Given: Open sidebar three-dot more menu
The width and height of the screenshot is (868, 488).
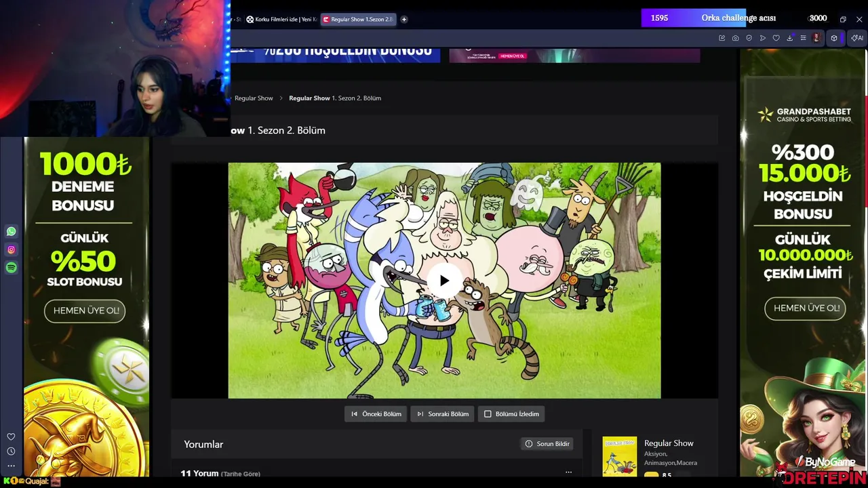Looking at the screenshot, I should (11, 466).
